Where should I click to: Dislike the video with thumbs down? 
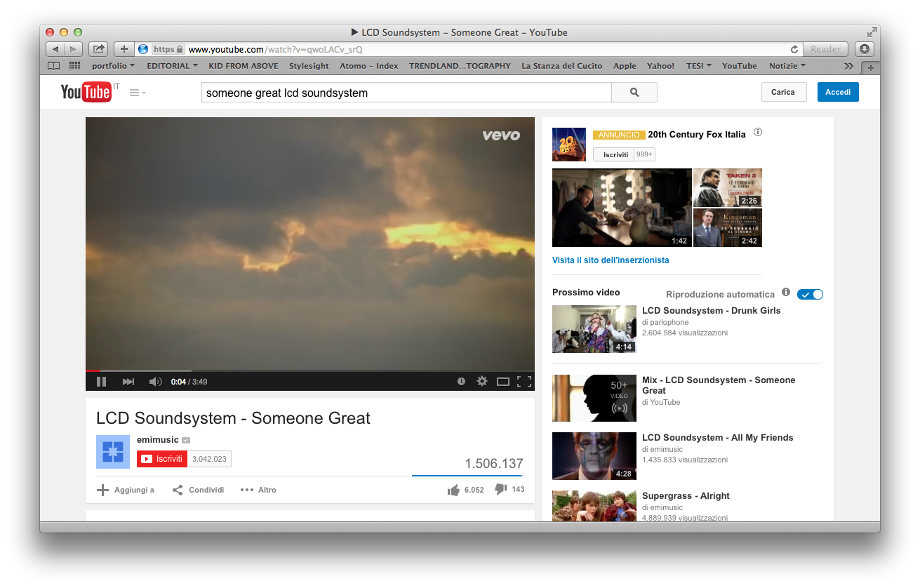tap(500, 489)
